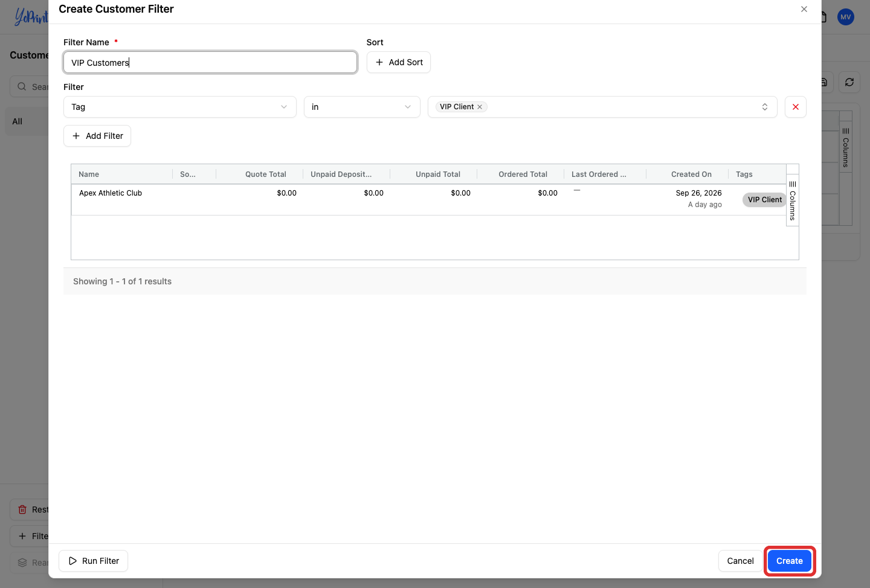The width and height of the screenshot is (870, 588).
Task: Delete the Tag filter row
Action: (x=796, y=107)
